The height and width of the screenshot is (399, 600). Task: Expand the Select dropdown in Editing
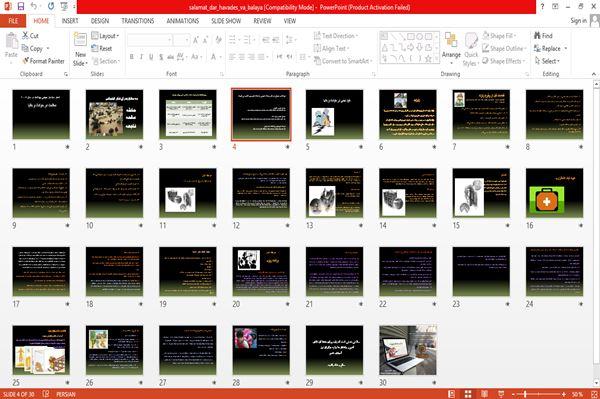[x=547, y=61]
